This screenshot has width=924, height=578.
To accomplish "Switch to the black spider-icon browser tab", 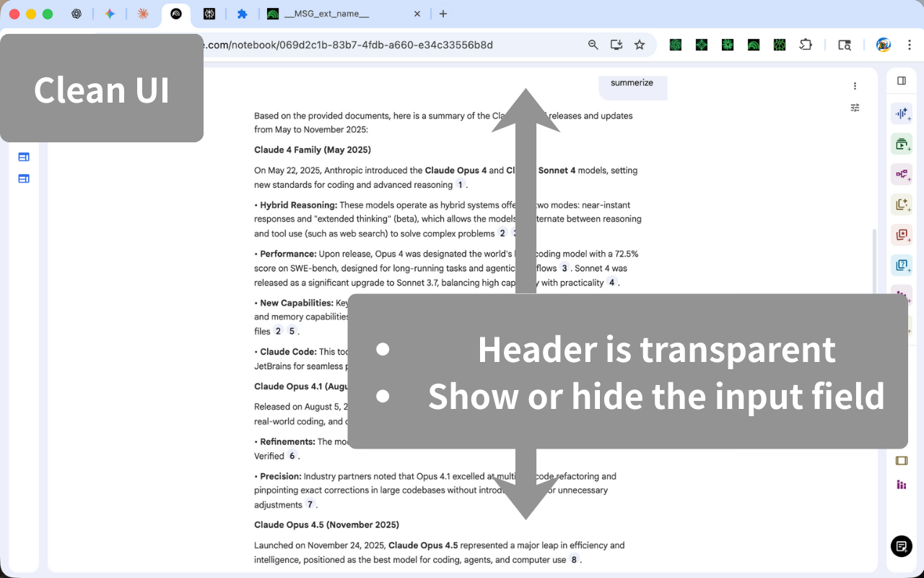I will coord(209,14).
